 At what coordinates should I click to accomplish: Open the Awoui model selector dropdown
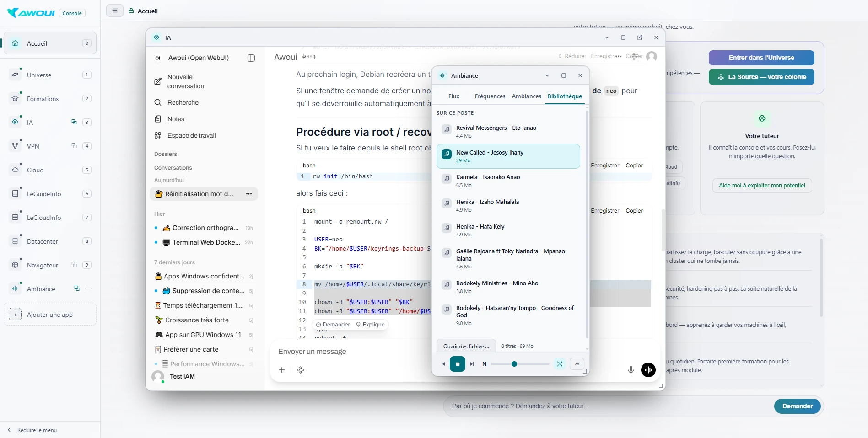click(x=290, y=57)
